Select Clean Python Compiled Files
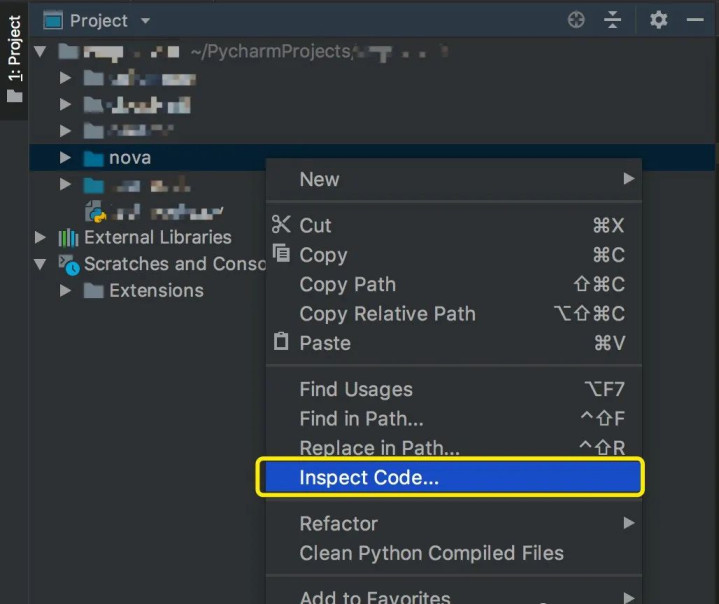The image size is (719, 604). click(x=431, y=553)
